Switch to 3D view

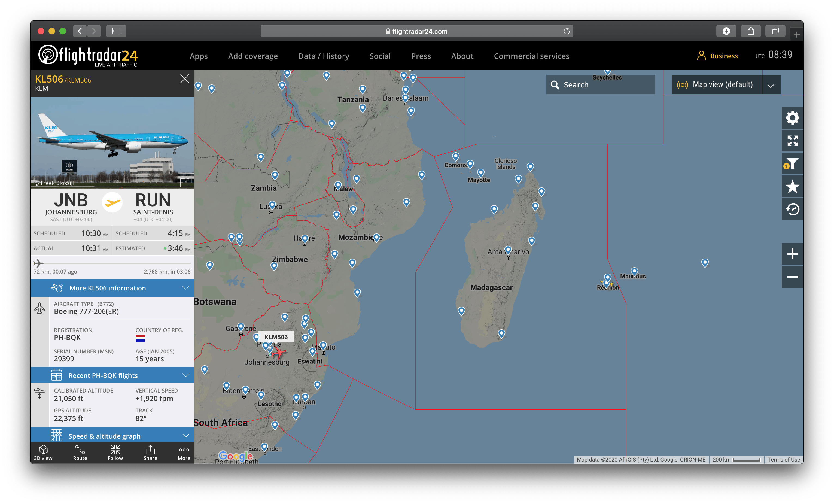click(43, 453)
